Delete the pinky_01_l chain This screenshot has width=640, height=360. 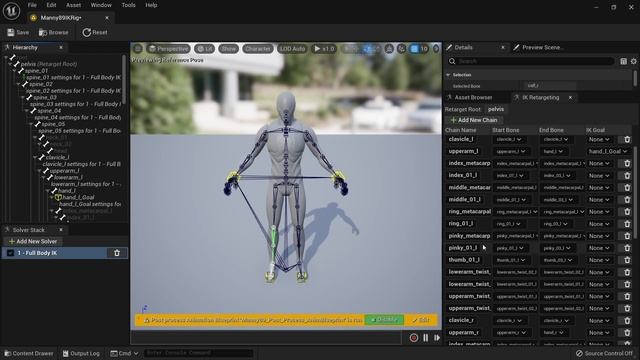pos(627,248)
